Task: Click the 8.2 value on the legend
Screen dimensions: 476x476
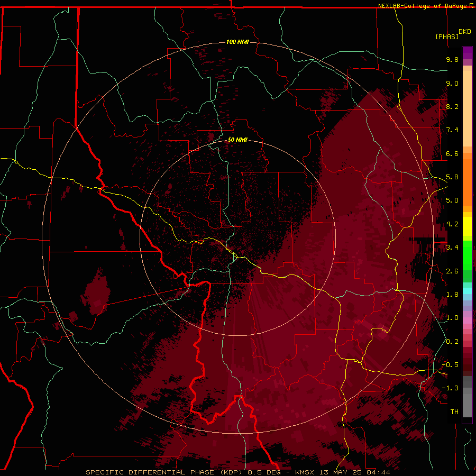Action: point(452,106)
